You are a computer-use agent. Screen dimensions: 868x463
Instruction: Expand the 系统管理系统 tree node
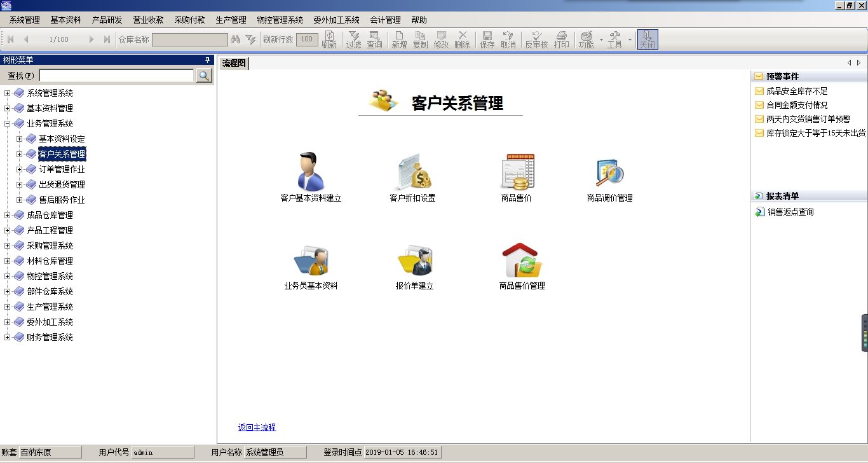[8, 93]
